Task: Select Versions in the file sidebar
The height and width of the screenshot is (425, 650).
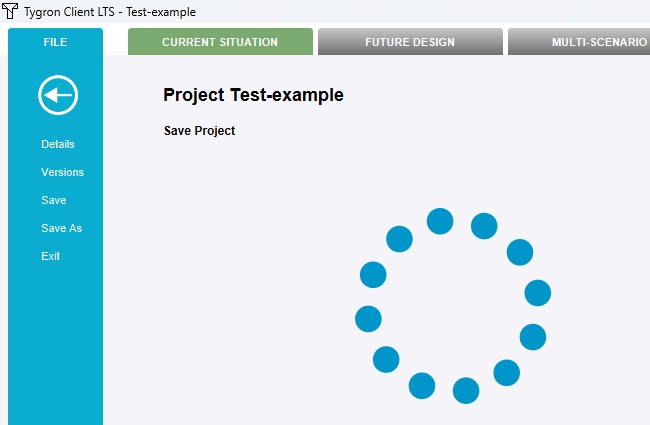Action: coord(62,172)
